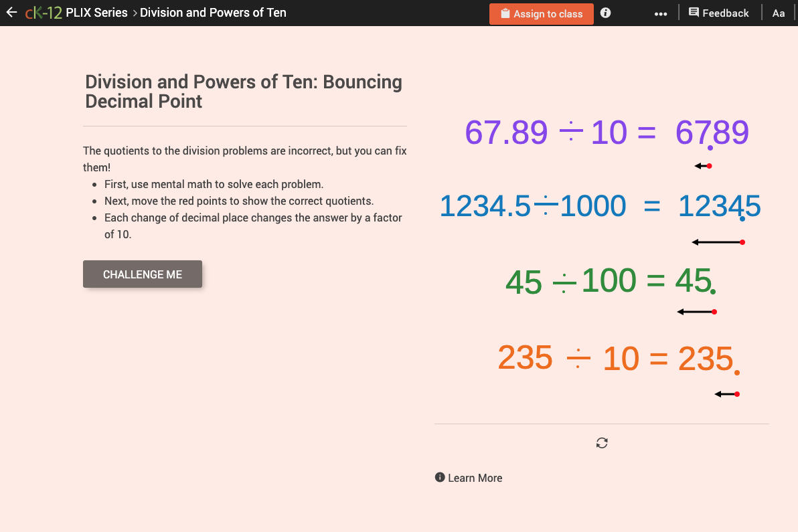The image size is (798, 532).
Task: Reset all problems with the refresh icon
Action: point(601,442)
